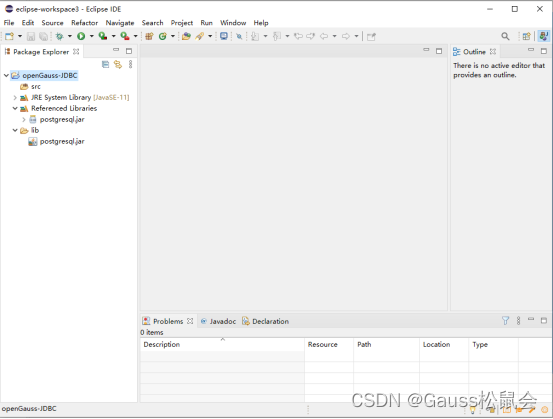Image resolution: width=553 pixels, height=419 pixels.
Task: Expand postgresql.jar under Referenced Libraries
Action: tap(24, 120)
